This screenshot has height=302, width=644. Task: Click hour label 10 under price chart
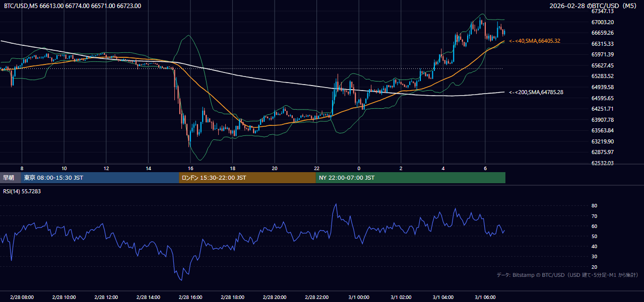[64, 168]
